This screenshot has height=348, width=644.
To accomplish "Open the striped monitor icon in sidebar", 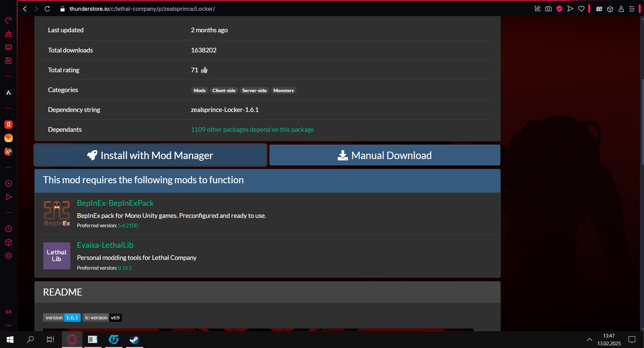I will click(x=9, y=47).
